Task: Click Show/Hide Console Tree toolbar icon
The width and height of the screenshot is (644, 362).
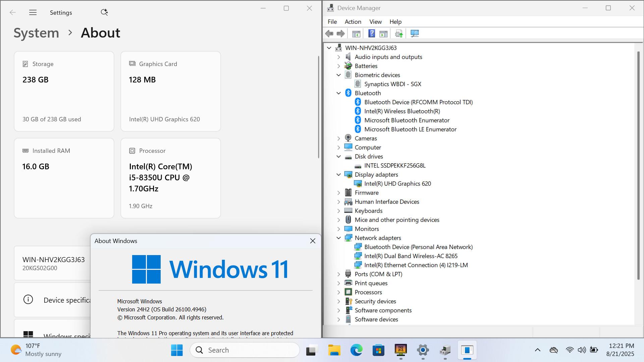Action: tap(356, 34)
